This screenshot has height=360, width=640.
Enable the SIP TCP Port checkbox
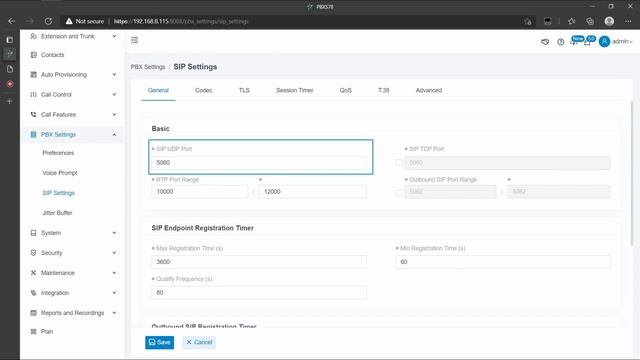[399, 163]
